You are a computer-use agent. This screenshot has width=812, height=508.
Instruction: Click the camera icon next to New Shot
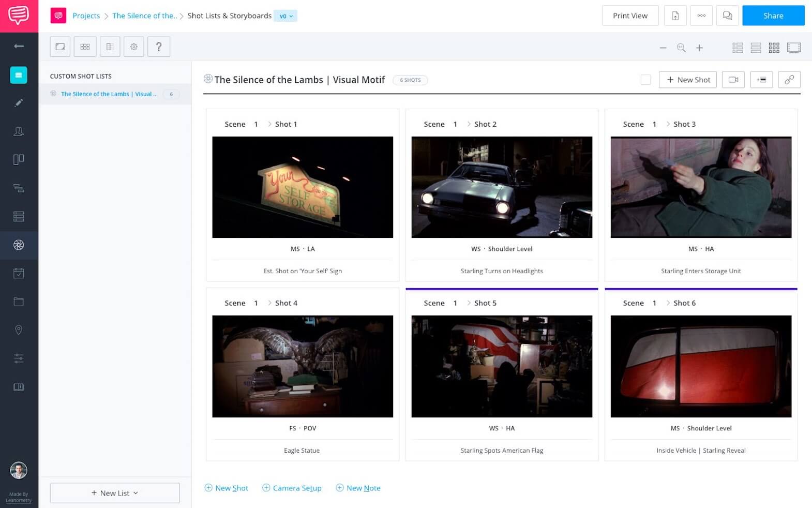733,80
